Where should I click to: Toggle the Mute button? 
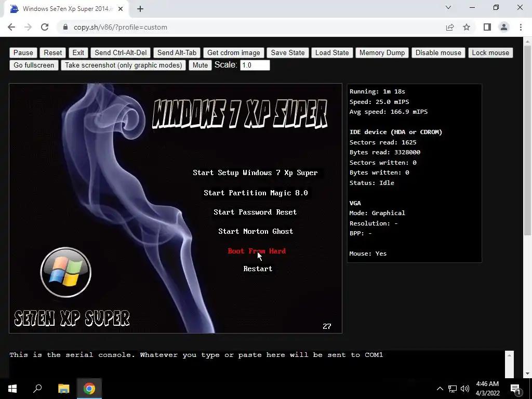tap(200, 65)
